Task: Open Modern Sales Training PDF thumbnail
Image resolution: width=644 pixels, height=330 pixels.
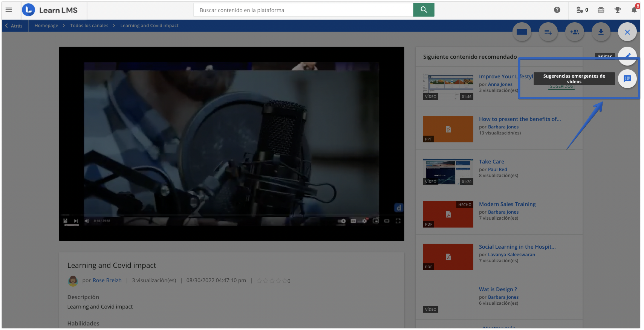Action: coord(448,214)
